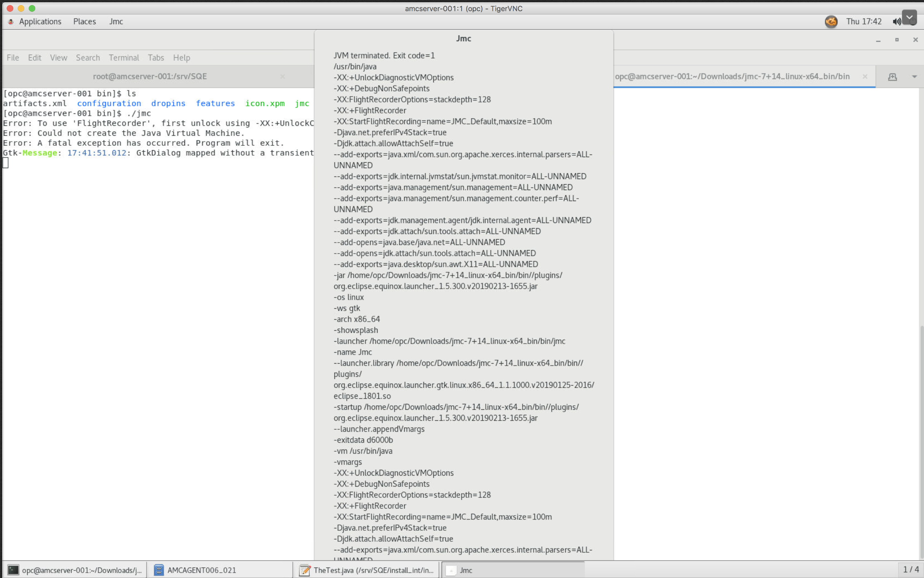924x578 pixels.
Task: Click the orange notification icon in top panel
Action: pos(831,22)
